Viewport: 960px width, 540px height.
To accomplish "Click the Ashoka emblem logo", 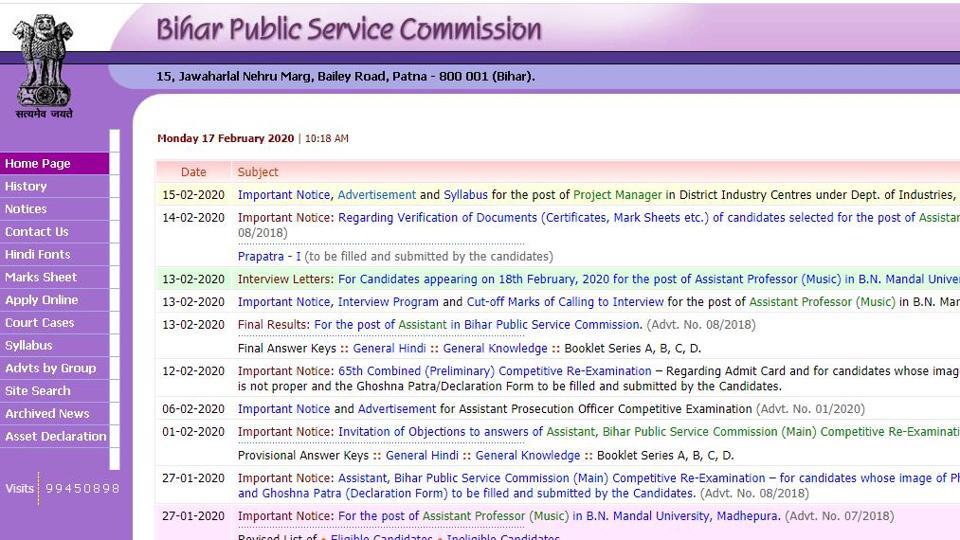I will (44, 66).
